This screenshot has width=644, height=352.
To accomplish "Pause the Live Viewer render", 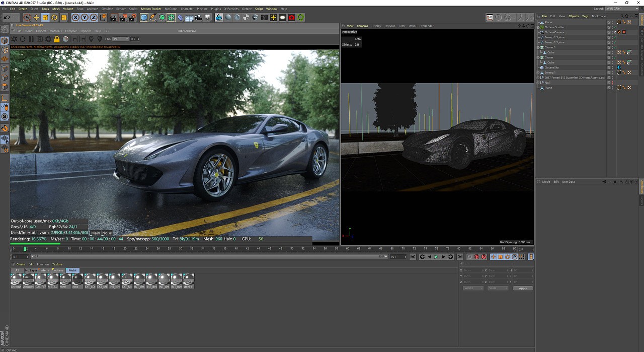I will click(x=31, y=39).
